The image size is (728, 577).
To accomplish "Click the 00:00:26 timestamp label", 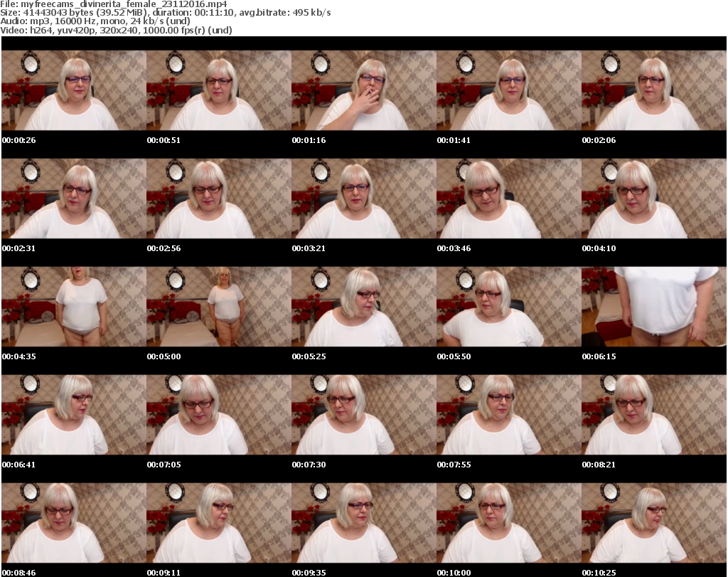I will 18,140.
